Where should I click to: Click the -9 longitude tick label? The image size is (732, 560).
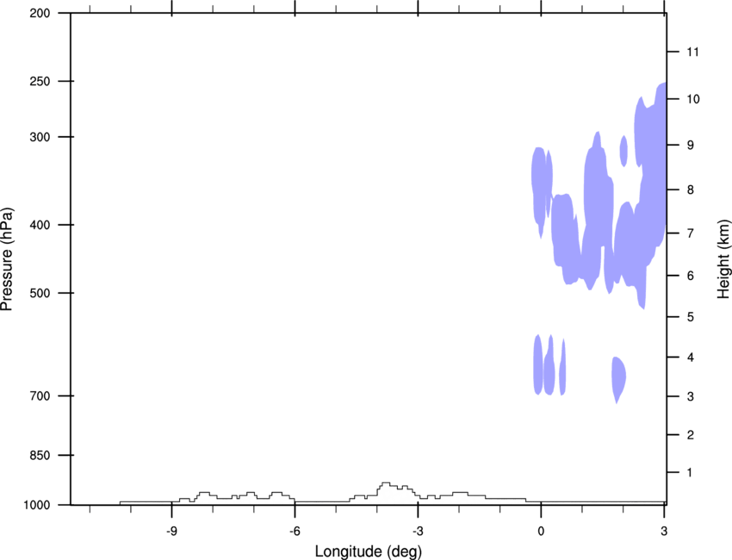(x=171, y=531)
